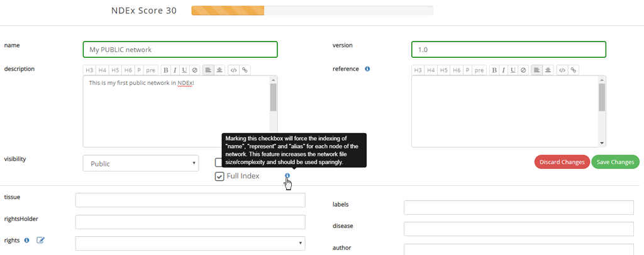The image size is (644, 255).
Task: Focus the disease input field
Action: point(519,229)
